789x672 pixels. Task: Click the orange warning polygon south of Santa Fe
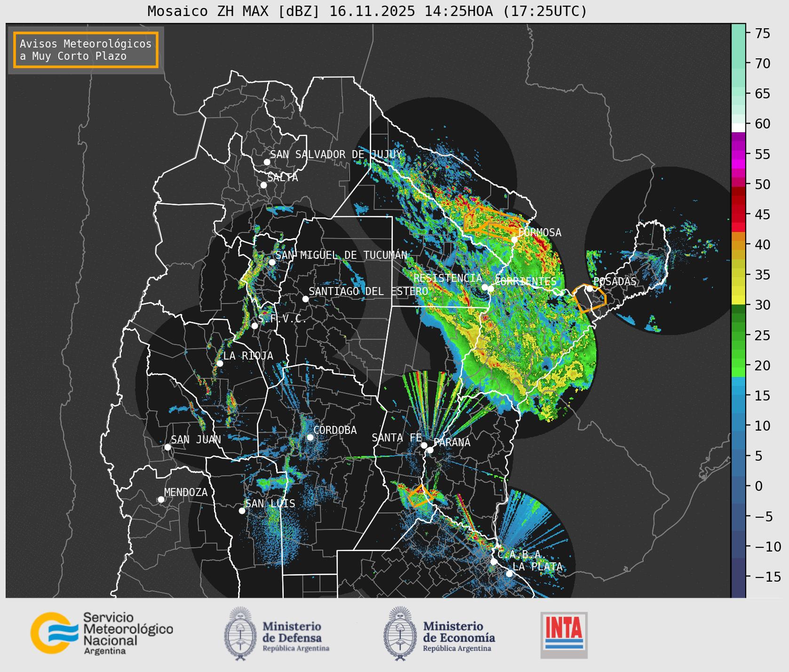coord(420,496)
